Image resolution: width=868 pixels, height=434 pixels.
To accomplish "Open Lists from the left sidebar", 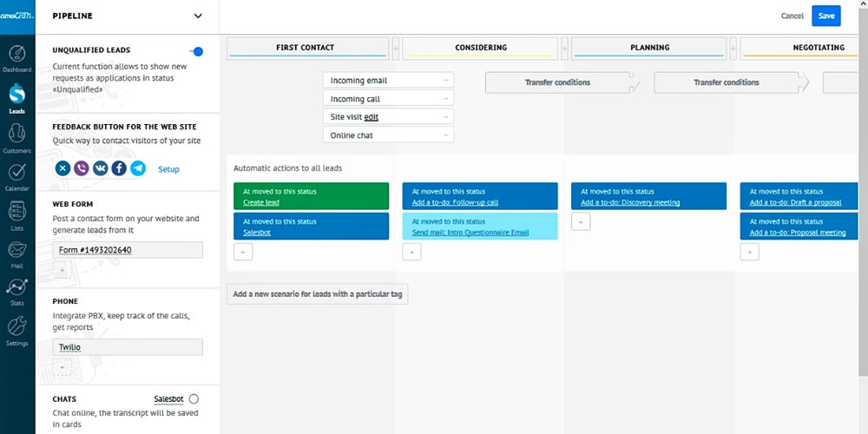I will (16, 214).
